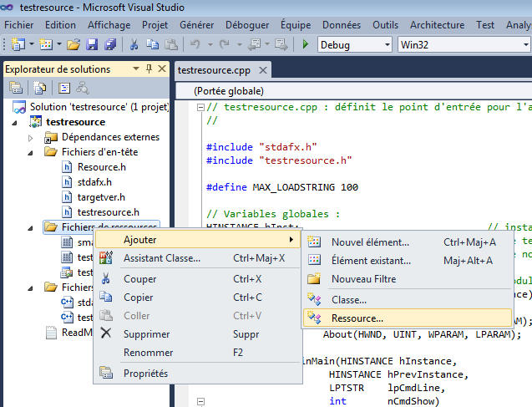Screen dimensions: 532x407
Task: Select stdafx.h in the solution tree
Action: (94, 182)
